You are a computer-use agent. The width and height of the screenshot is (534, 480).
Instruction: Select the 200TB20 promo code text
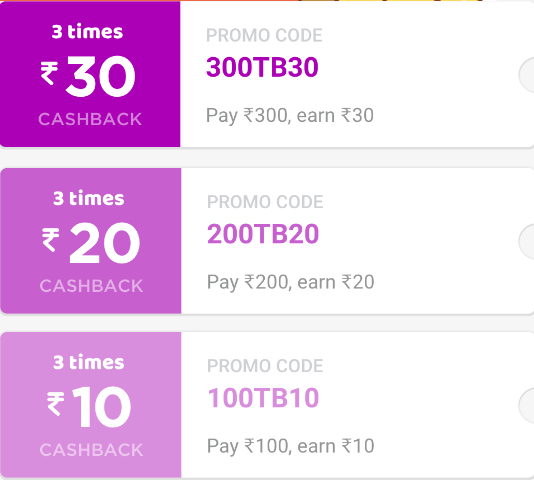(x=263, y=234)
